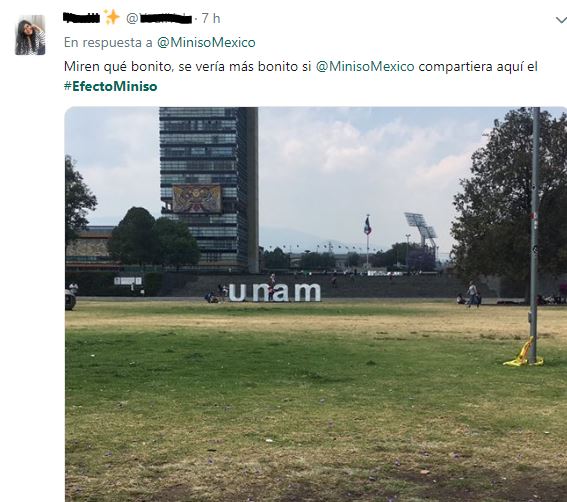This screenshot has width=567, height=502.
Task: Open @MinisoMexico in the reply line
Action: coord(206,42)
